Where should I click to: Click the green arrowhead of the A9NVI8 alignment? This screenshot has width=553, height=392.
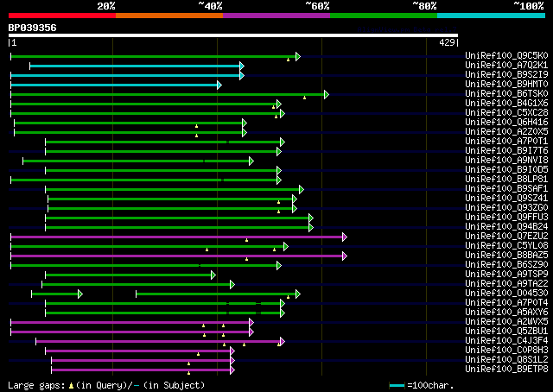pyautogui.click(x=251, y=161)
